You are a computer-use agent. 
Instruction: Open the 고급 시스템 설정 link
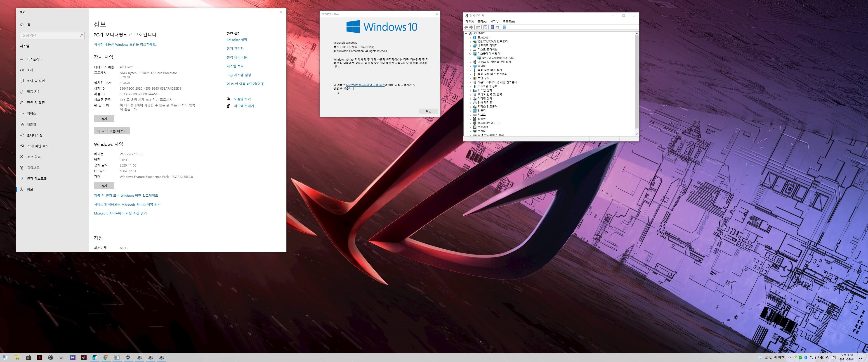pyautogui.click(x=239, y=75)
